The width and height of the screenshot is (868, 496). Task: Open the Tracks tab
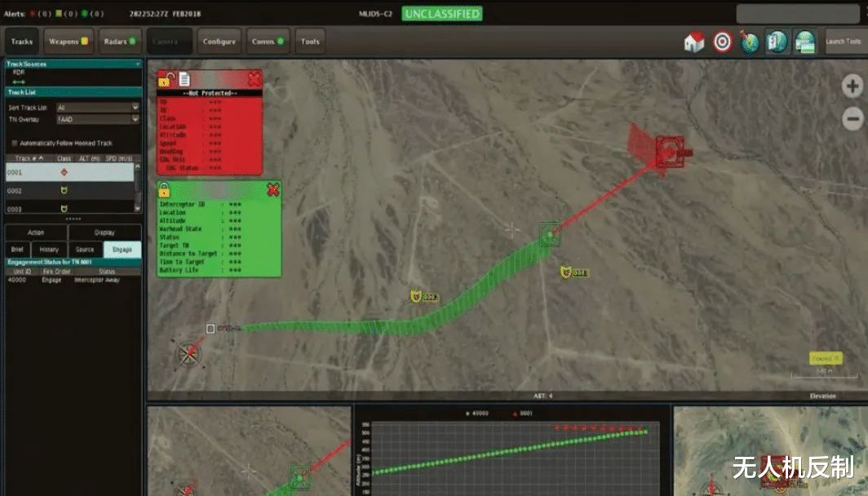pyautogui.click(x=22, y=42)
